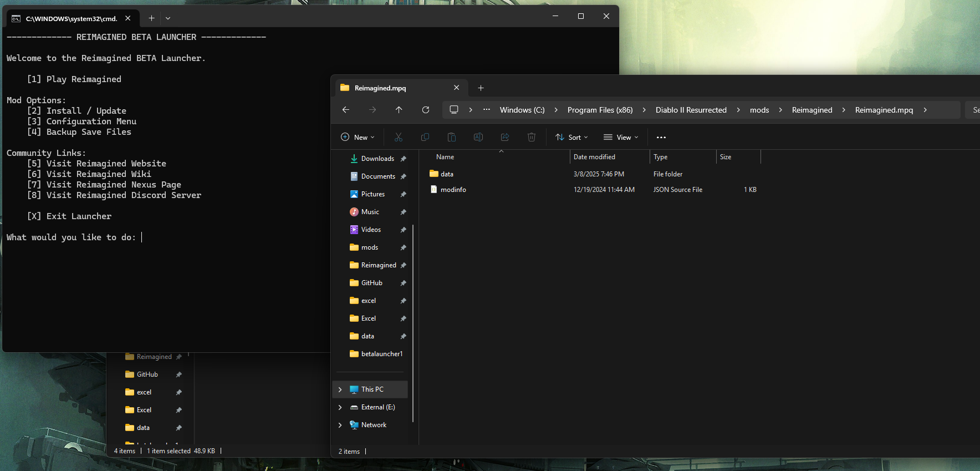Open cmd new tab dropdown arrow
Screen dimensions: 980x471
168,18
